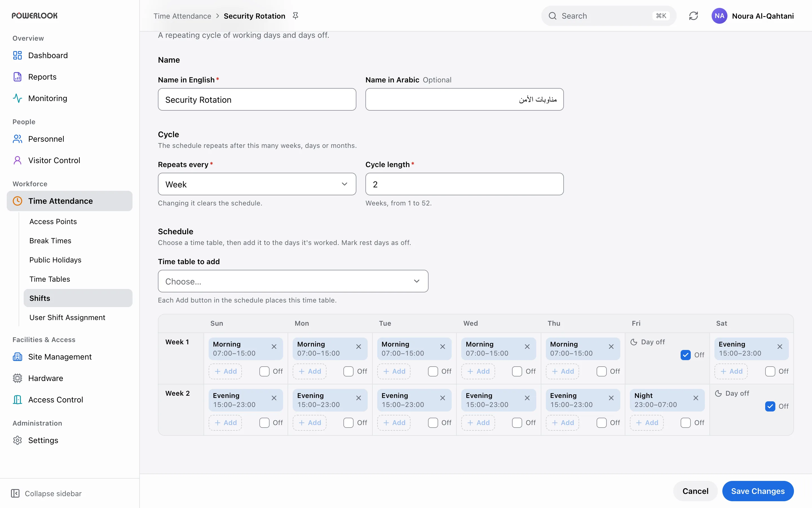Click the Access Control door icon
The height and width of the screenshot is (508, 812).
click(x=17, y=400)
